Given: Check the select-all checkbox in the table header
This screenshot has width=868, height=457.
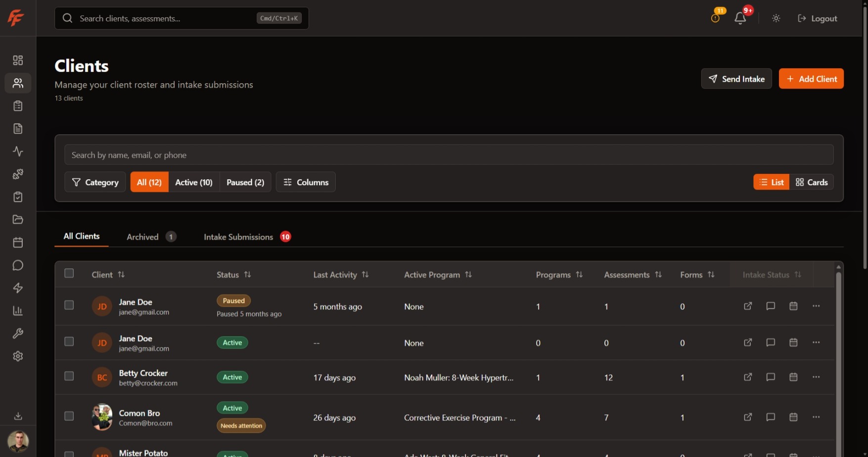Looking at the screenshot, I should coord(69,273).
